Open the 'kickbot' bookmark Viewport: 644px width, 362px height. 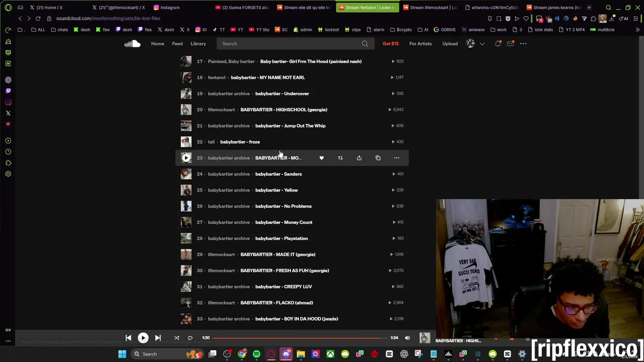[329, 30]
